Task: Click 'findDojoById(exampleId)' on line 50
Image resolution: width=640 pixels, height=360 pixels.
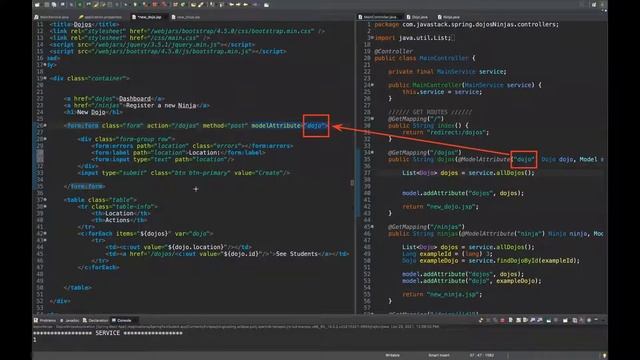Action: click(x=537, y=260)
